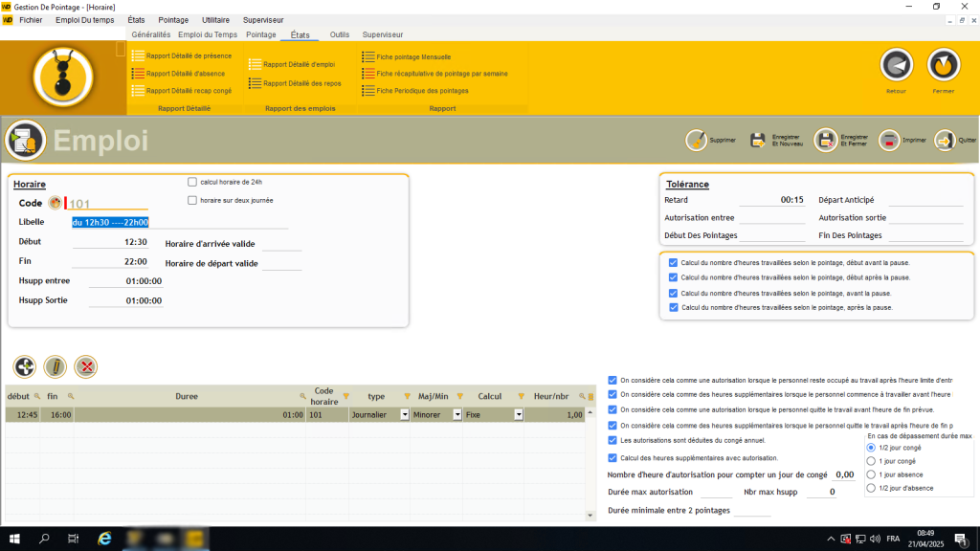This screenshot has height=551, width=980.
Task: Click the Supprimer broom icon
Action: tap(696, 140)
